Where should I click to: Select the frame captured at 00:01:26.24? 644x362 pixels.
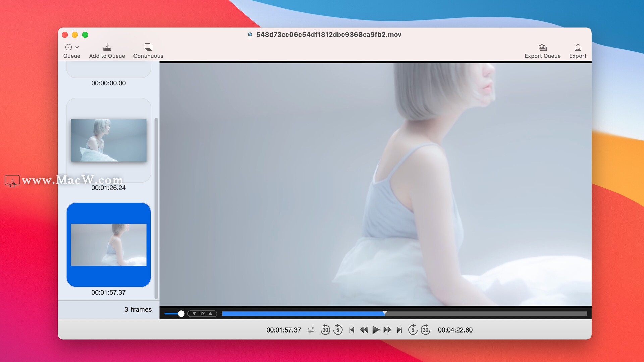(108, 140)
